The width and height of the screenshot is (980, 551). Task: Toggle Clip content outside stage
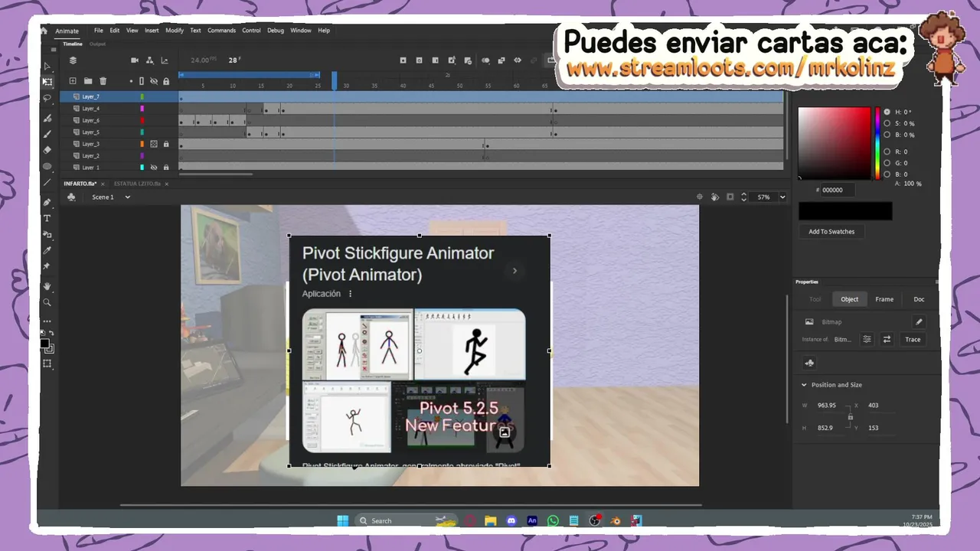tap(730, 197)
